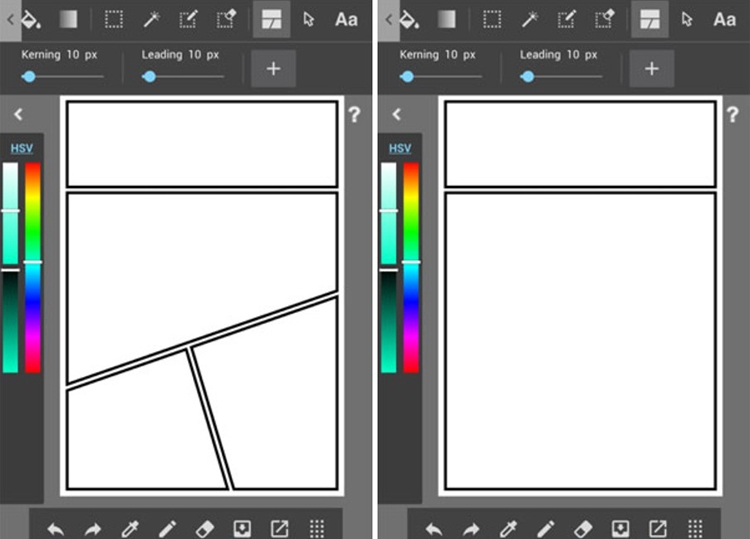750x539 pixels.
Task: Tap the Save icon in right screenshot
Action: click(620, 529)
